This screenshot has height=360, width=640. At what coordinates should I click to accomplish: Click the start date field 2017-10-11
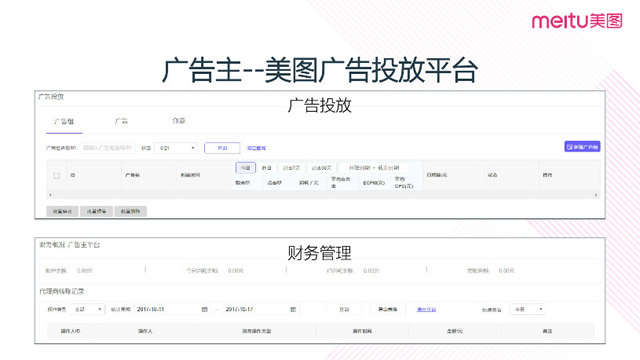tap(172, 309)
